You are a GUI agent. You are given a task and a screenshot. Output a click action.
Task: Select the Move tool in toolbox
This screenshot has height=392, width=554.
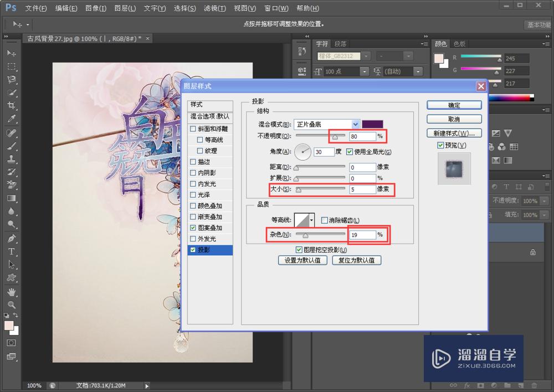coord(11,53)
